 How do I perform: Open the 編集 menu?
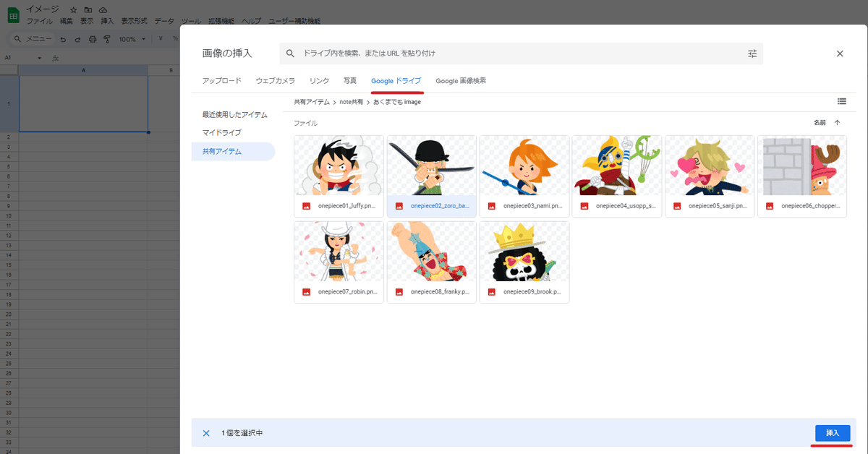click(66, 22)
